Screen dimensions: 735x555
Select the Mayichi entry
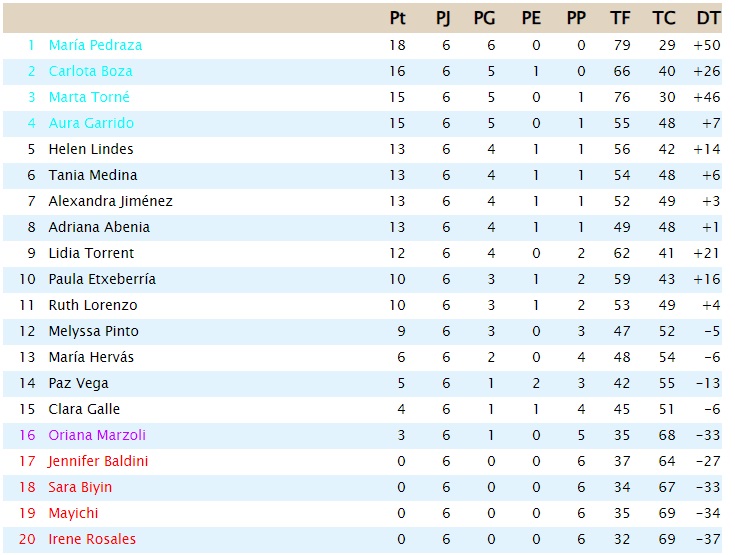click(74, 513)
